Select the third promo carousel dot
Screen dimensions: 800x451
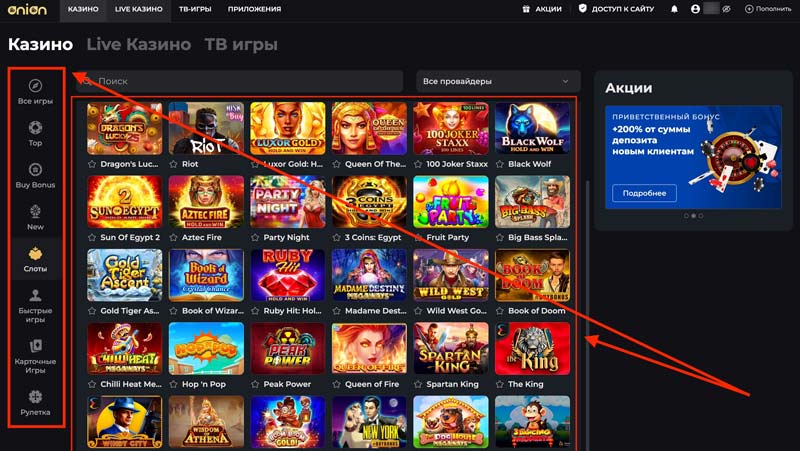pyautogui.click(x=701, y=216)
